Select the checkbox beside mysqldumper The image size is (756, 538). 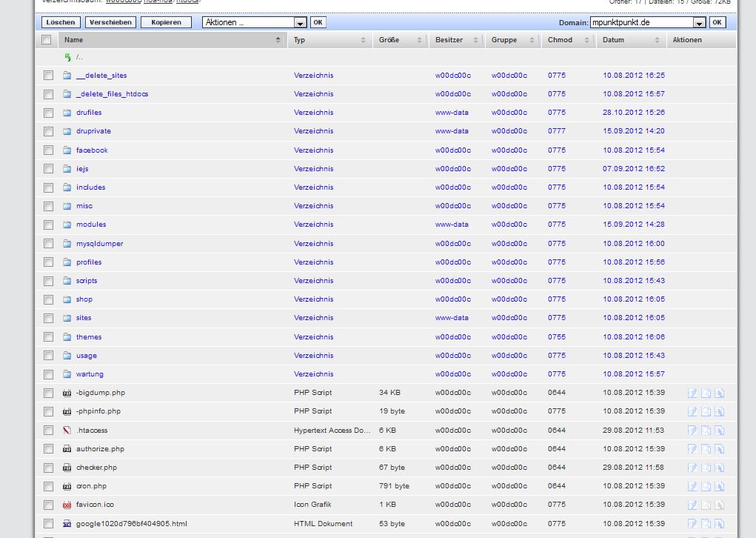pyautogui.click(x=48, y=244)
